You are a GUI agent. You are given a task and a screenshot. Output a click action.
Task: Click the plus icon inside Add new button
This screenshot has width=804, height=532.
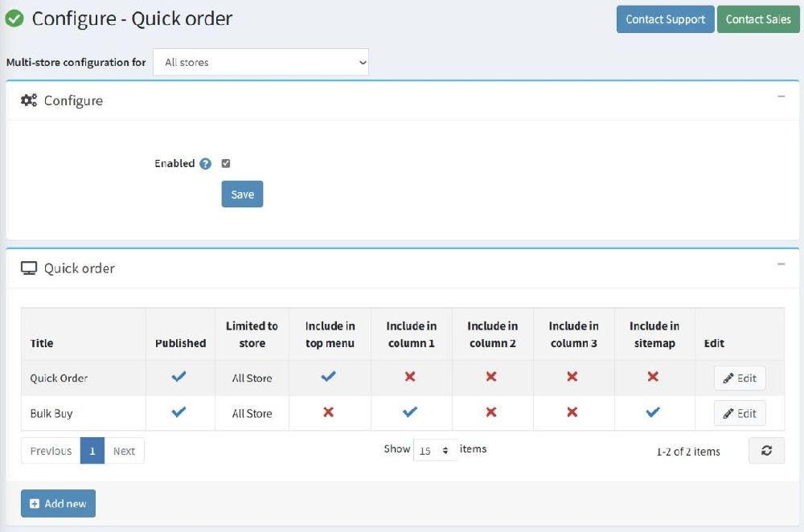(x=33, y=503)
